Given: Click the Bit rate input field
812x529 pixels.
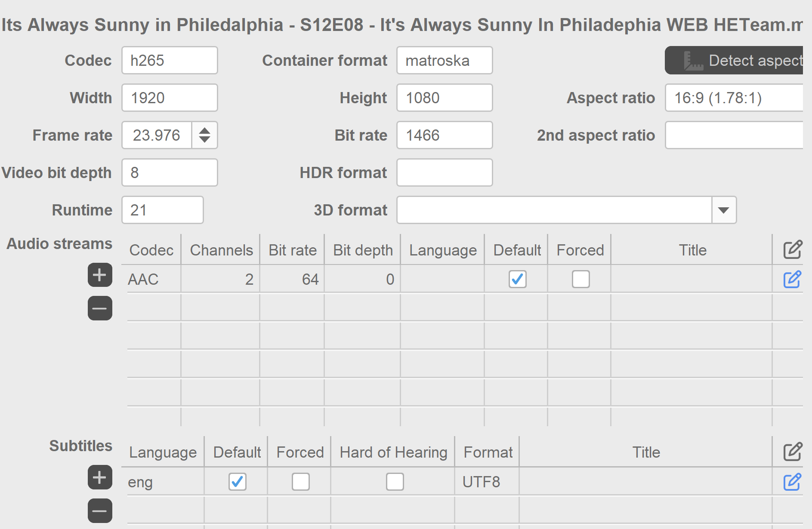Looking at the screenshot, I should coord(444,135).
